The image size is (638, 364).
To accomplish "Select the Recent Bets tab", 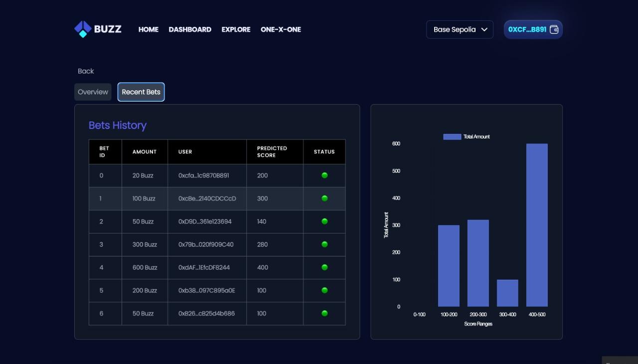I will tap(141, 92).
